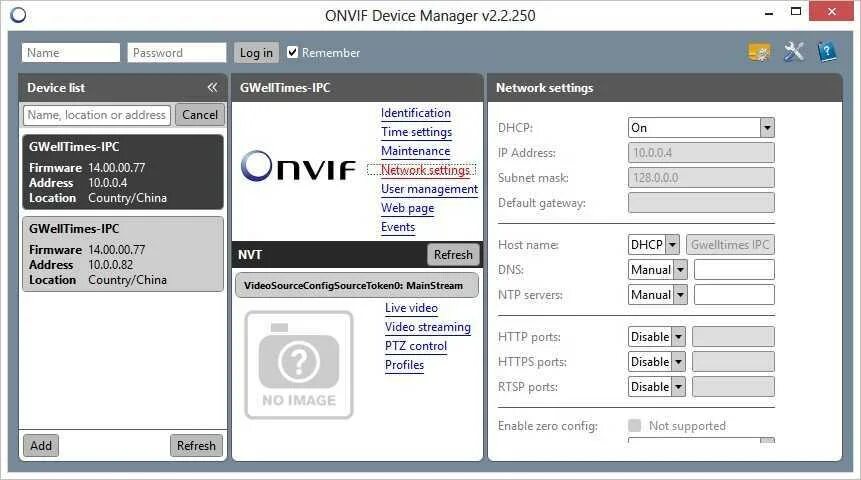Click the NO IMAGE camera thumbnail
This screenshot has height=480, width=861.
click(299, 365)
